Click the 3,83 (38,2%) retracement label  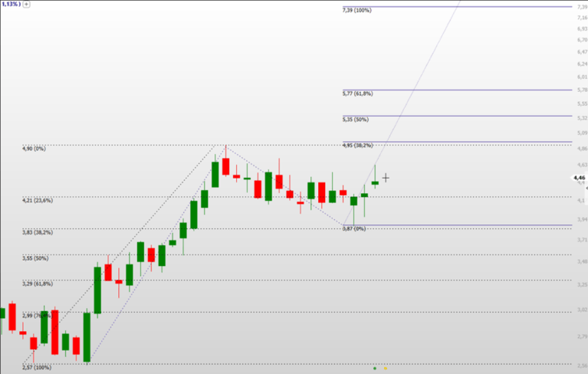38,232
